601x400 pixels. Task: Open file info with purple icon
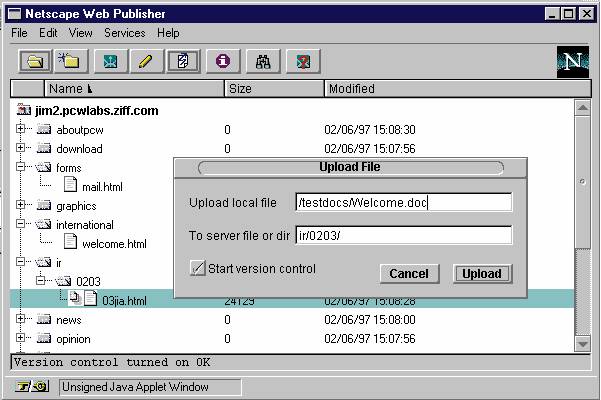223,62
